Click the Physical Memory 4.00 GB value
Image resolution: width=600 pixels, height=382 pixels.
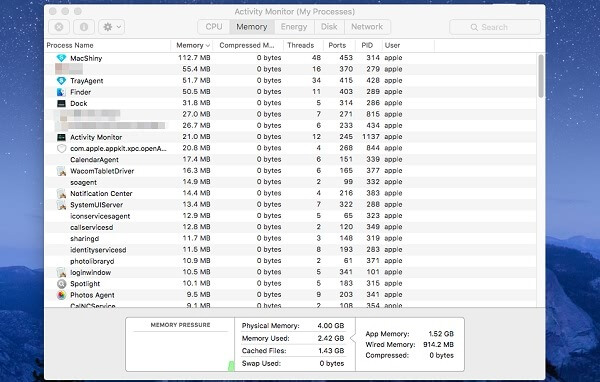(331, 326)
